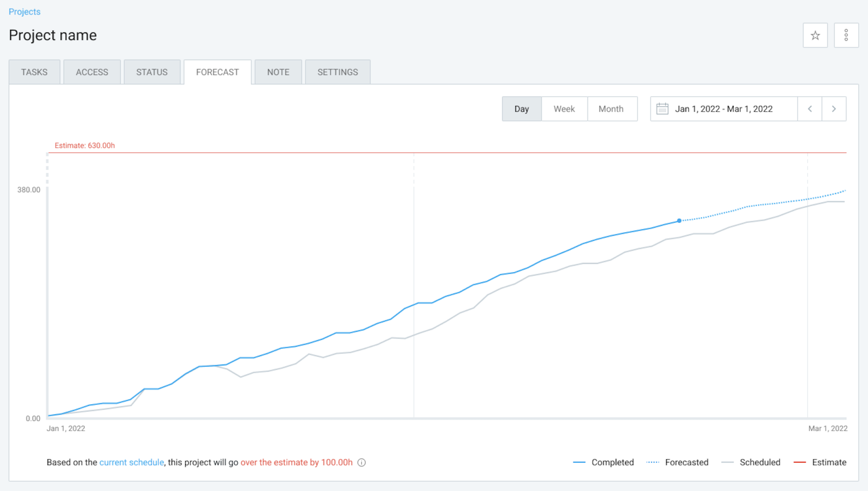Switch chart granularity to Day
The height and width of the screenshot is (491, 868).
pos(521,109)
